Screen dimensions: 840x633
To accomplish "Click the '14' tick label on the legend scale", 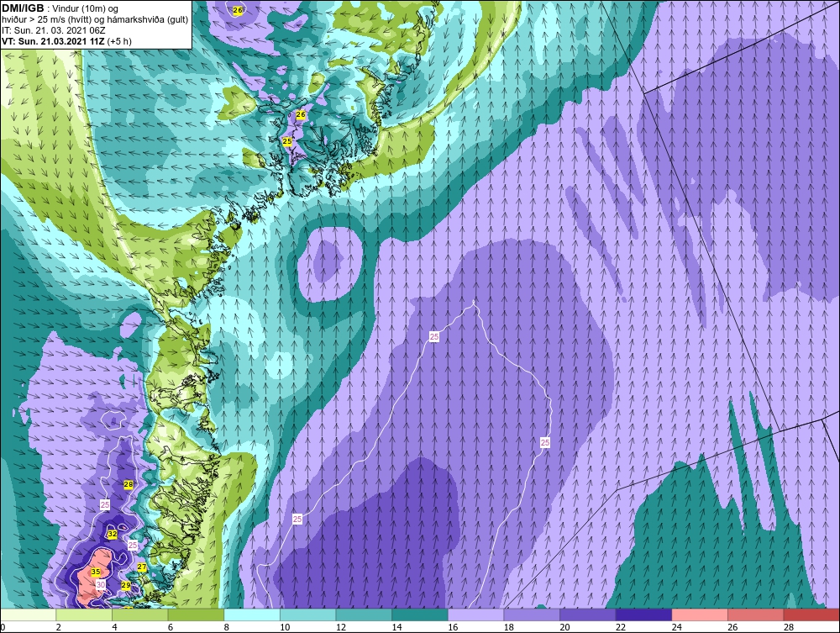I will coord(397,627).
